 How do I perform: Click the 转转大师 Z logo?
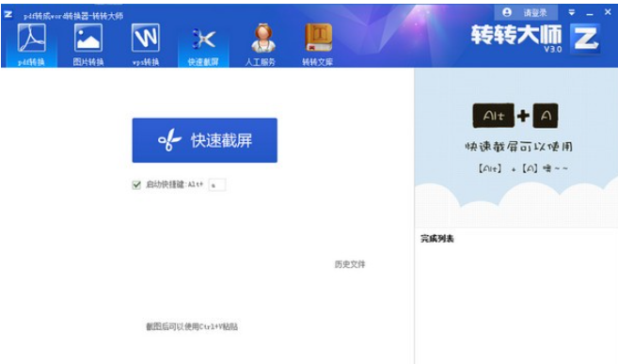(x=585, y=39)
